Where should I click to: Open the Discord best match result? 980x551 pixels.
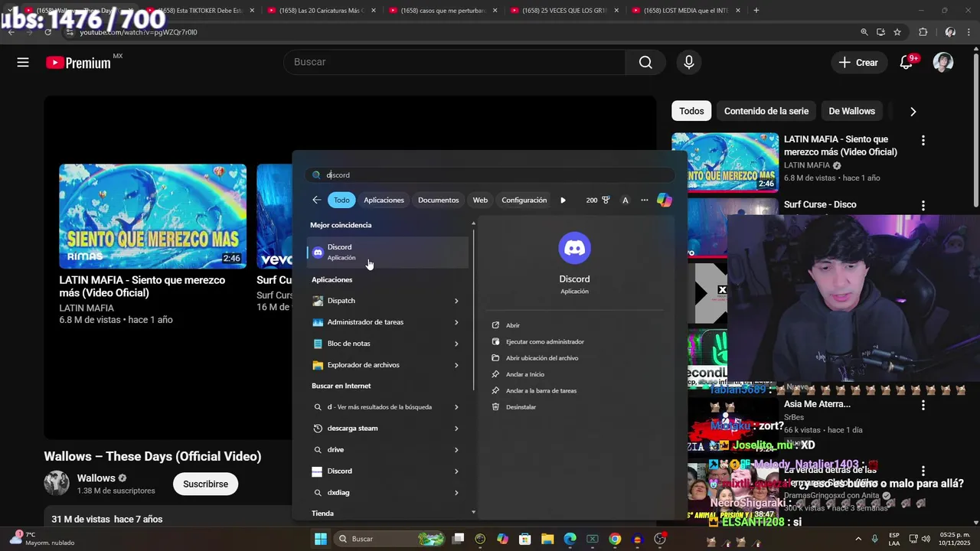pos(387,252)
